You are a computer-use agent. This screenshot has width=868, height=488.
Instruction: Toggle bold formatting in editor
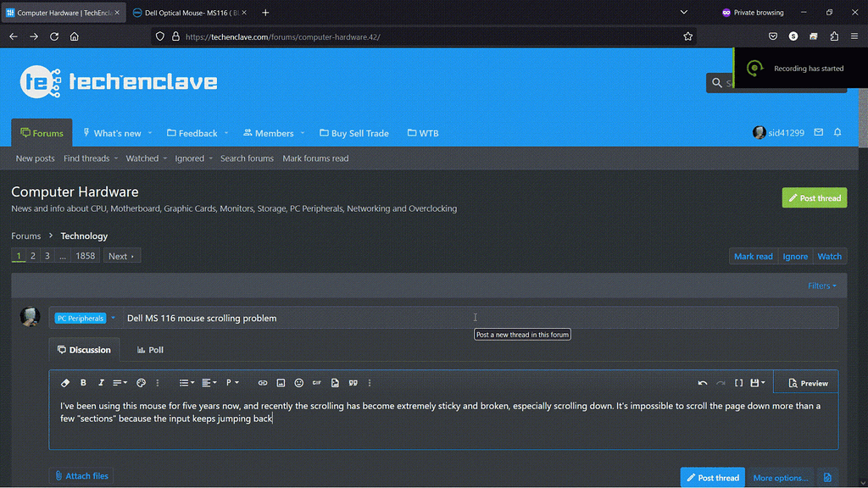coord(83,383)
